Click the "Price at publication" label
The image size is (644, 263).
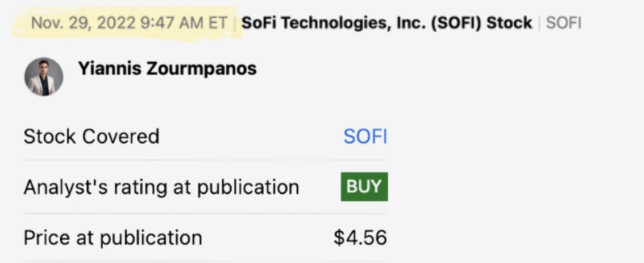[113, 237]
